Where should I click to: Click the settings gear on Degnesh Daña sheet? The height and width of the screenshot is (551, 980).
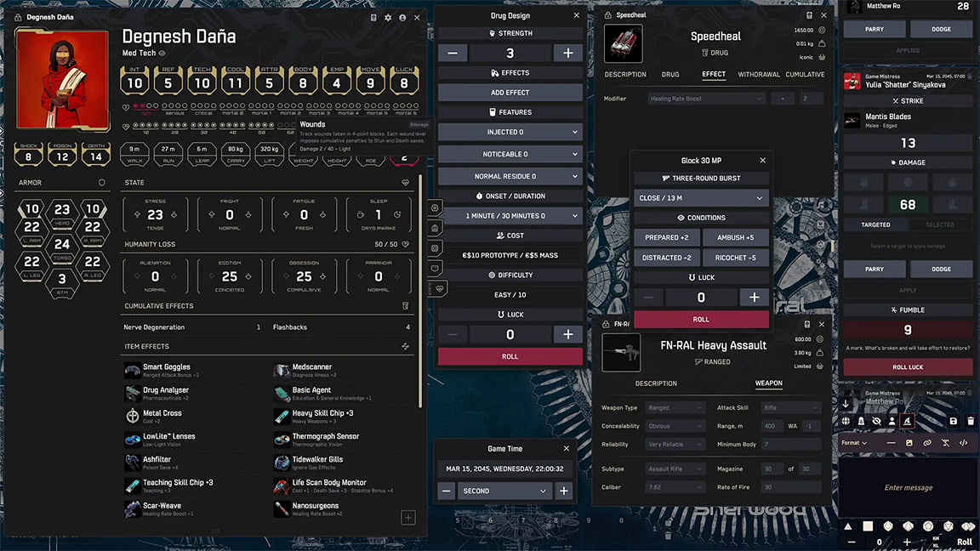tap(388, 18)
